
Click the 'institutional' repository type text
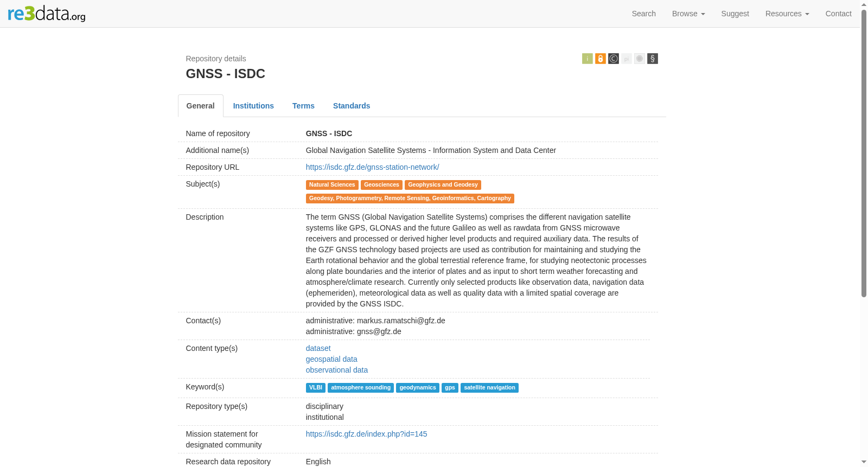325,417
